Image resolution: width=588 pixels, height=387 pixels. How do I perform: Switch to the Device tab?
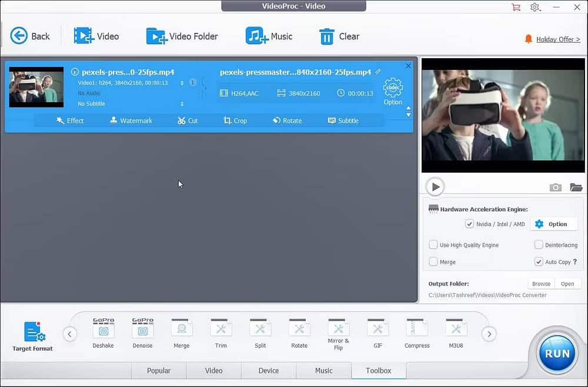click(x=269, y=371)
